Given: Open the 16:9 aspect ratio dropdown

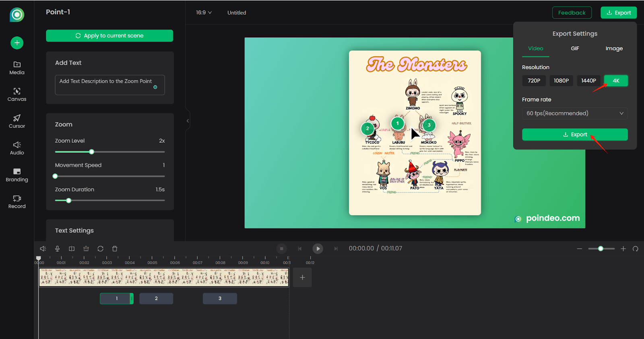Looking at the screenshot, I should point(204,12).
